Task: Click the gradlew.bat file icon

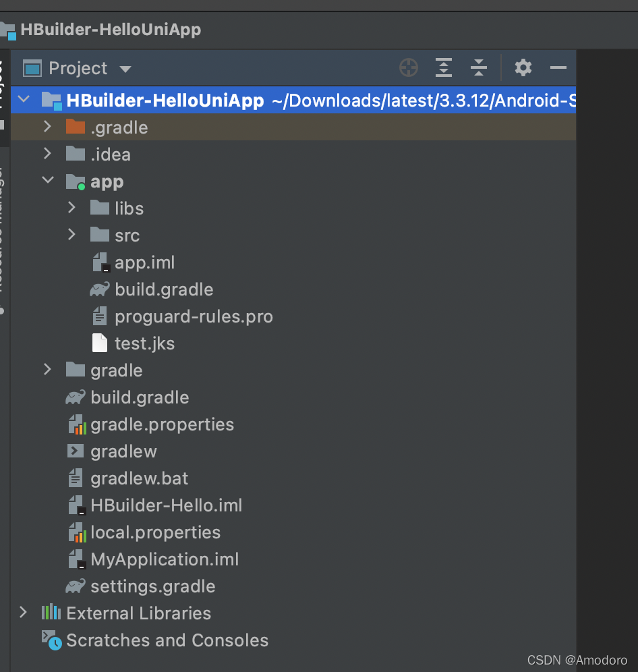Action: (76, 478)
